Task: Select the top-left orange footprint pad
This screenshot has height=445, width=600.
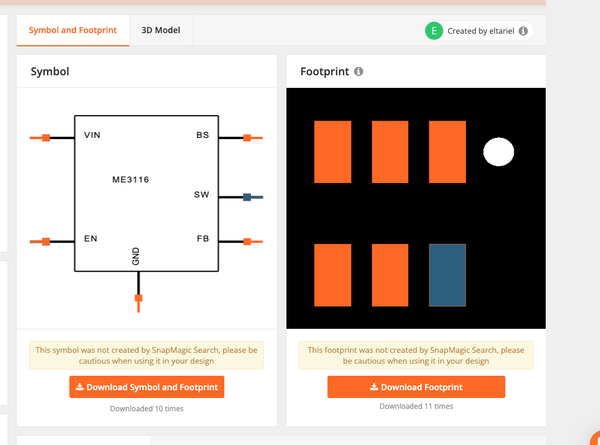Action: click(x=333, y=152)
